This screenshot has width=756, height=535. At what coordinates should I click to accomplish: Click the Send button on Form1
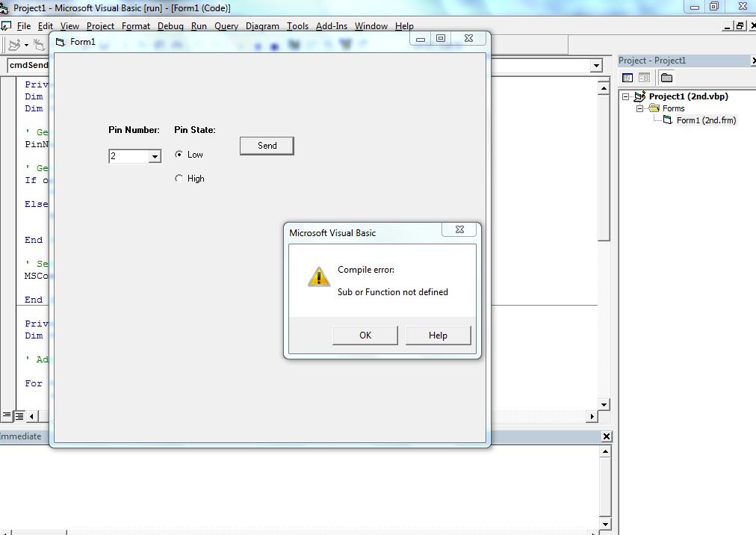(267, 146)
